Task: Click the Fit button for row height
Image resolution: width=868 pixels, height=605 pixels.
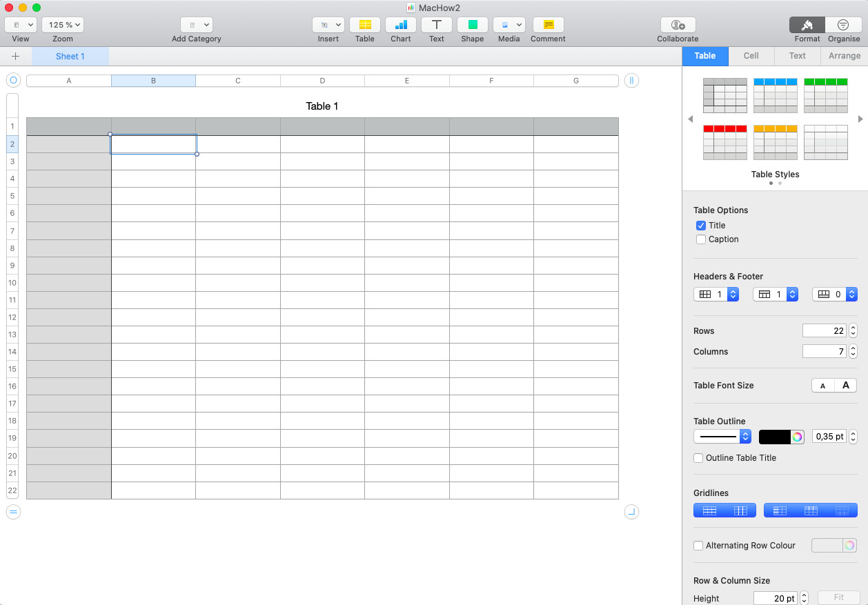Action: tap(838, 597)
